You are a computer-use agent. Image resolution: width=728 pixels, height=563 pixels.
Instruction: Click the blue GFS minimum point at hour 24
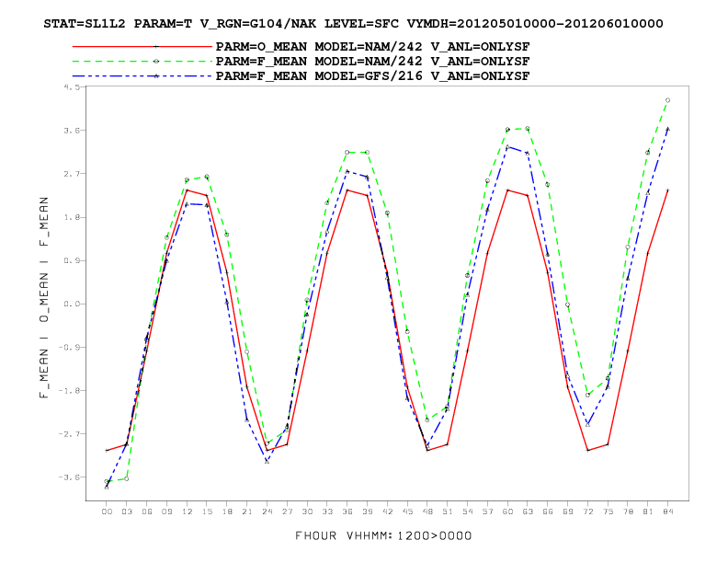pos(267,461)
